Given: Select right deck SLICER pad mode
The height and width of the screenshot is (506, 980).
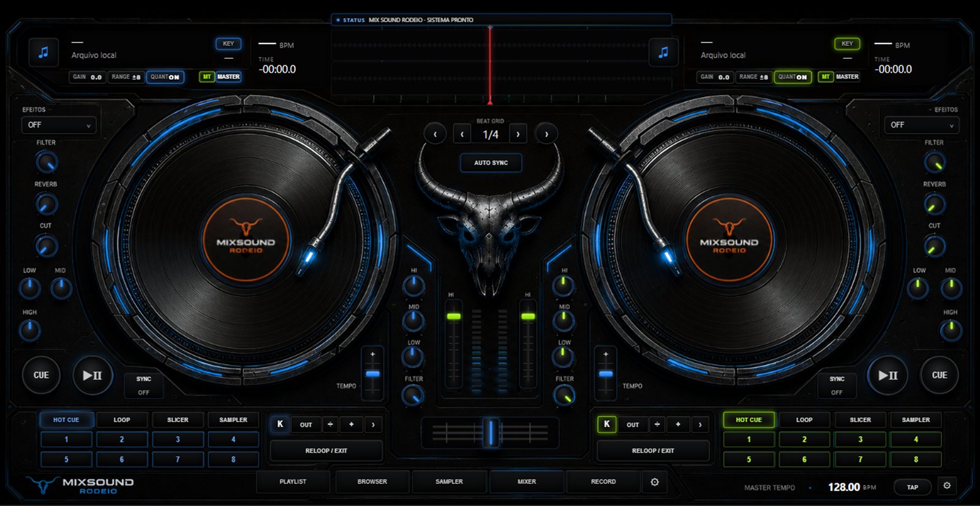Looking at the screenshot, I should [x=860, y=420].
